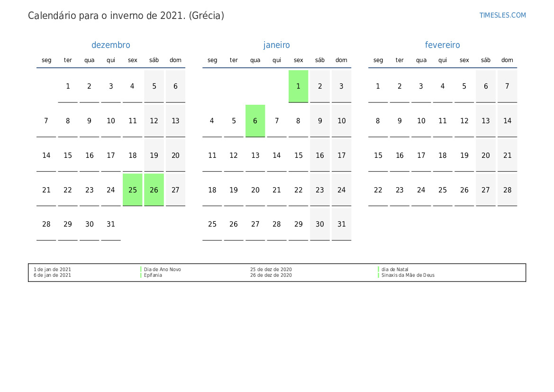This screenshot has height=392, width=554.
Task: Click legend entry 'Sinaxis da Mãe de Deus'
Action: (408, 275)
